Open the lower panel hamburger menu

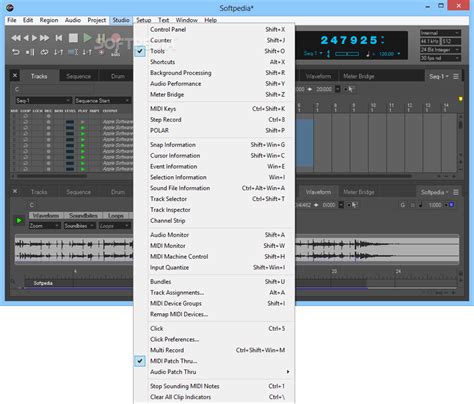pos(456,192)
